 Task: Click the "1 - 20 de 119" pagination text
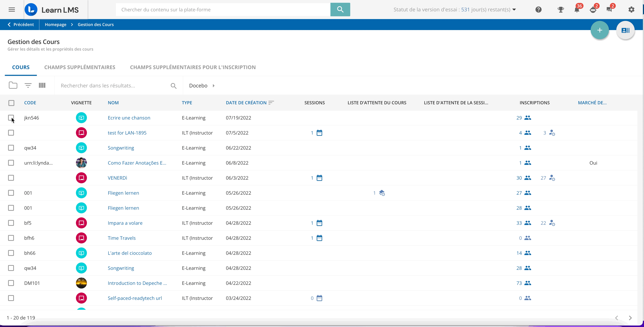21,318
